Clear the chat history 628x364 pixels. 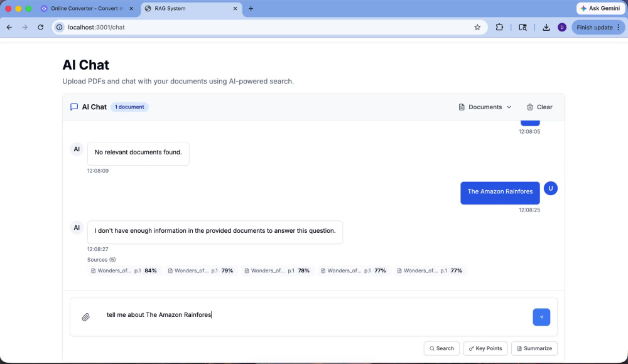[x=539, y=107]
